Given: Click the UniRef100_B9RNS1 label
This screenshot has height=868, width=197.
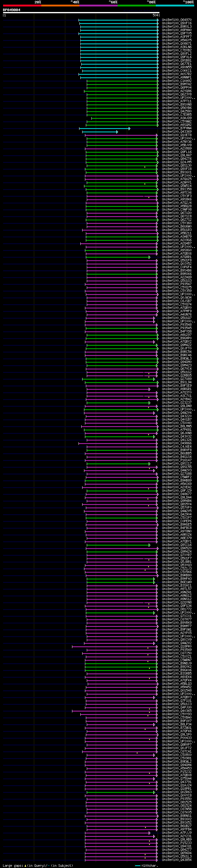Looking at the screenshot, I should (x=177, y=816).
